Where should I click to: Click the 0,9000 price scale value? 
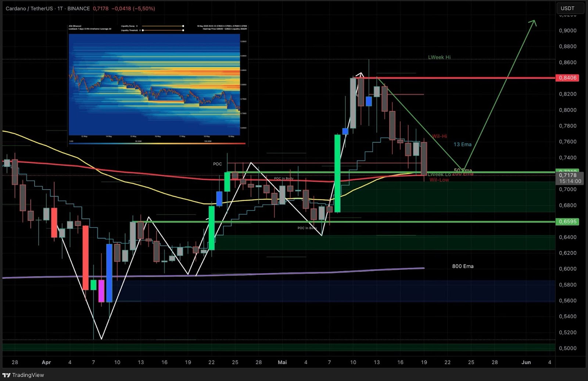tap(568, 30)
